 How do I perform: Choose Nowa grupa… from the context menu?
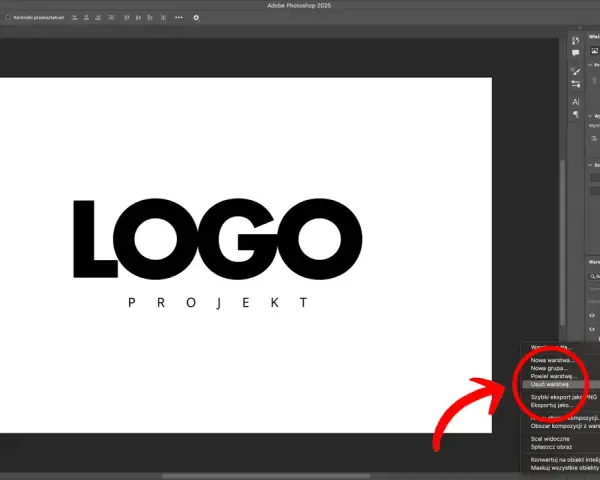[549, 368]
